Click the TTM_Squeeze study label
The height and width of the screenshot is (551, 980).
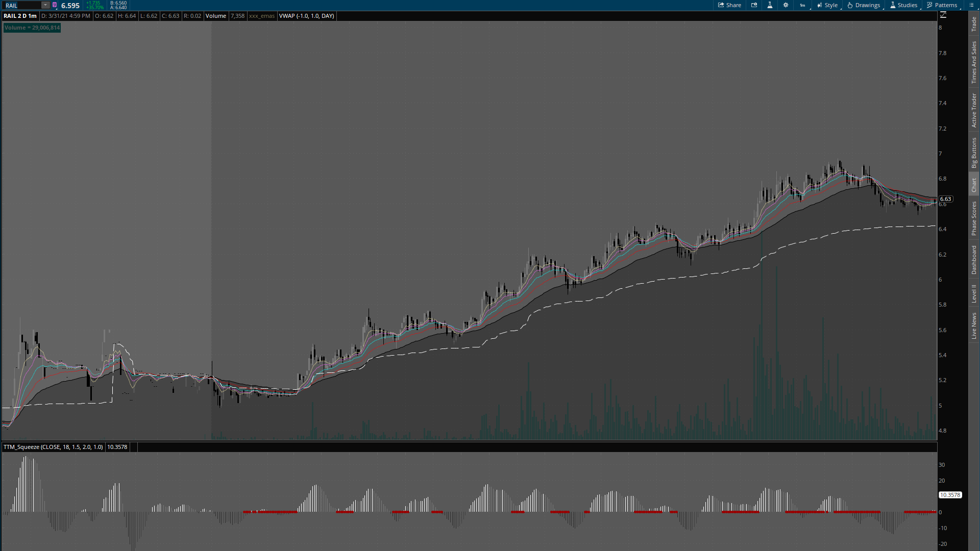pos(53,447)
